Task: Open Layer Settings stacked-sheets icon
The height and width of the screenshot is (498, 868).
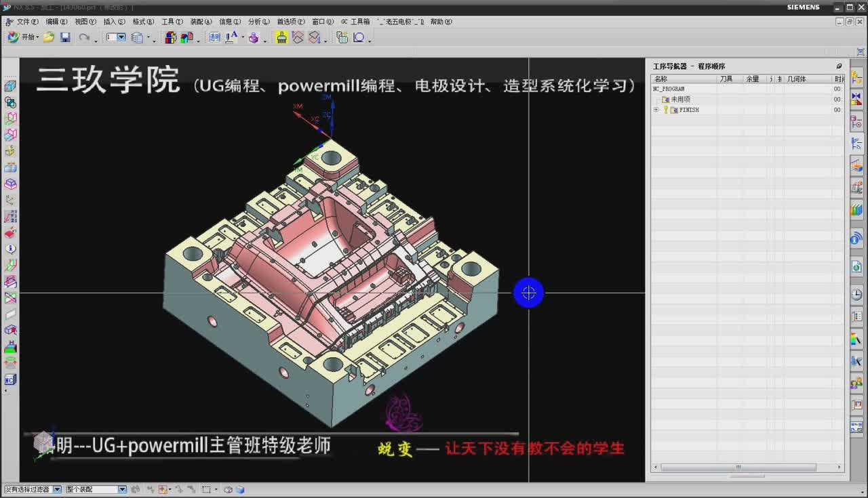Action: (137, 38)
